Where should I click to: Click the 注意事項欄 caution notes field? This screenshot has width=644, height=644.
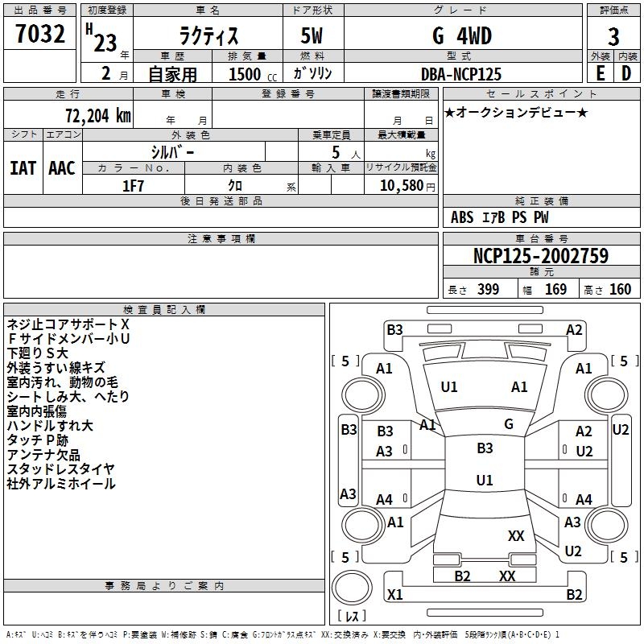tap(221, 271)
